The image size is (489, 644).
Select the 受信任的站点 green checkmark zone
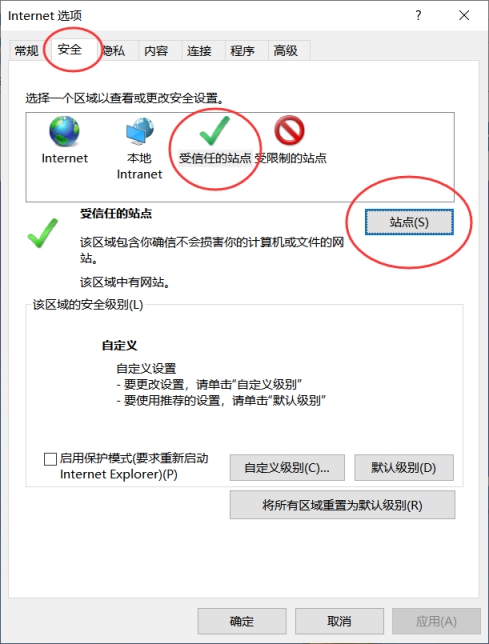pos(214,131)
